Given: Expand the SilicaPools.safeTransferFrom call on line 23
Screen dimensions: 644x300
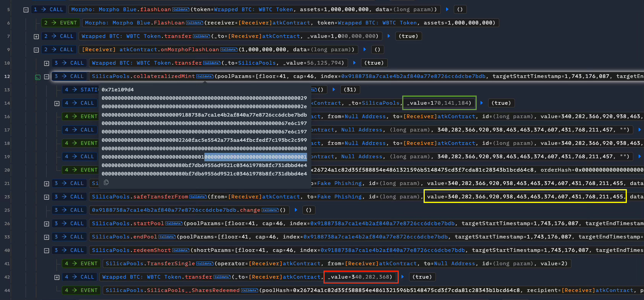Looking at the screenshot, I should coord(47,197).
